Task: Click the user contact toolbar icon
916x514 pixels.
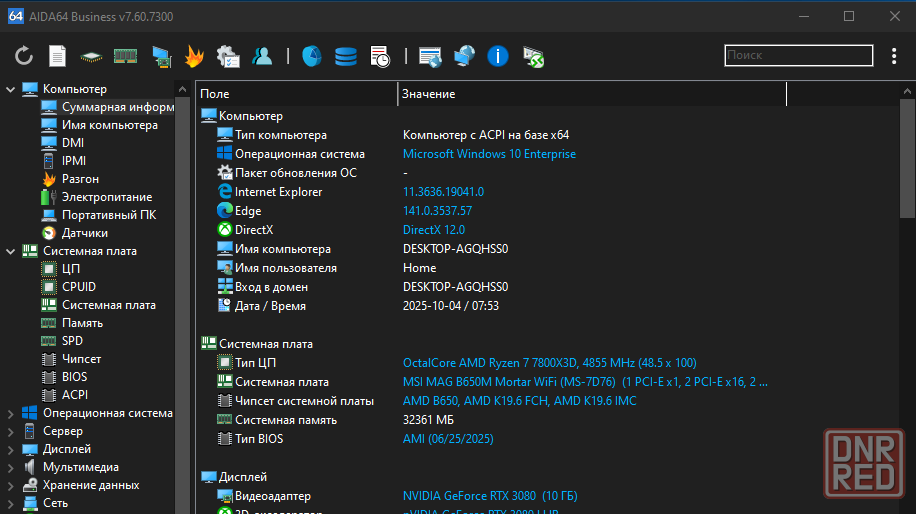Action: click(262, 56)
